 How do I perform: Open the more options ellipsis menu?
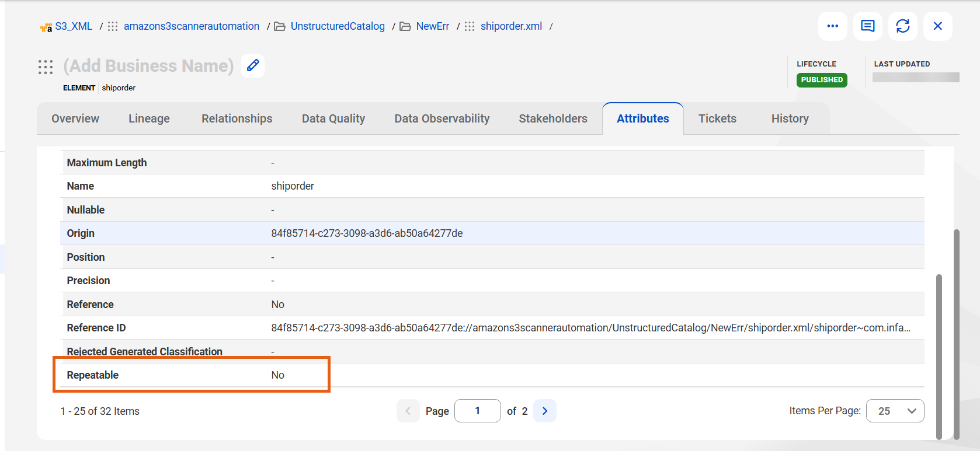pos(832,26)
